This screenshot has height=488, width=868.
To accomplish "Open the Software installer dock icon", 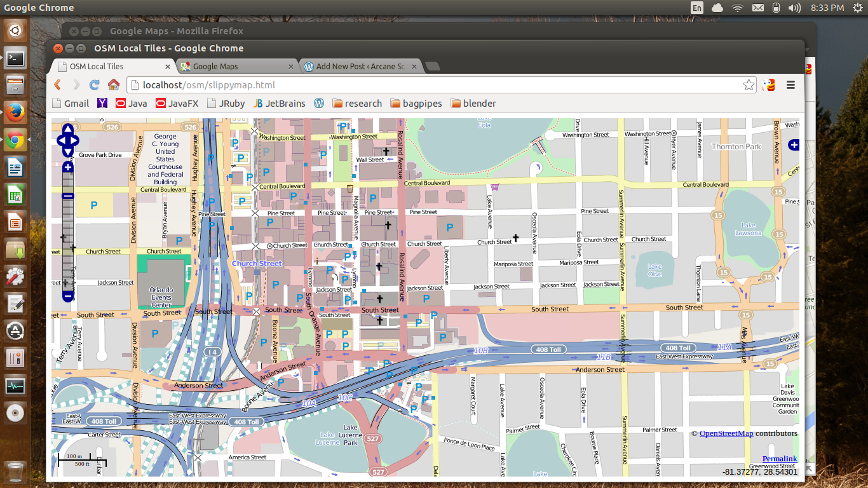I will [x=15, y=250].
